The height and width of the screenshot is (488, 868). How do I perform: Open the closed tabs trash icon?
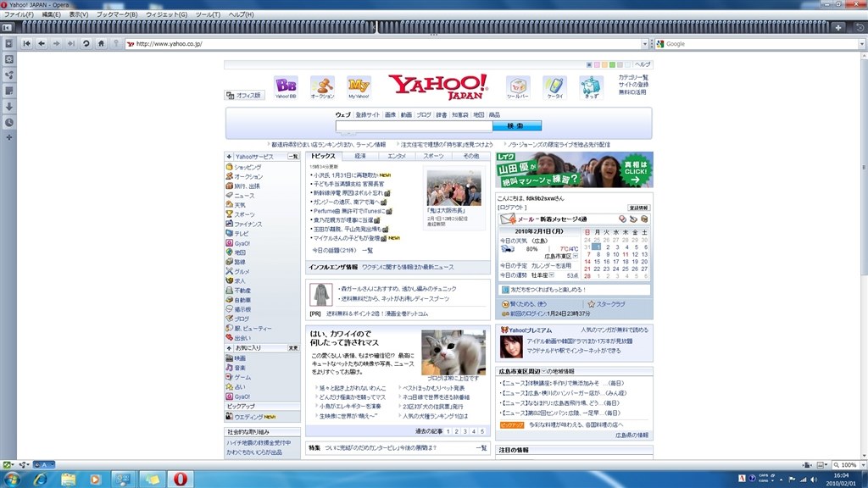coord(860,27)
